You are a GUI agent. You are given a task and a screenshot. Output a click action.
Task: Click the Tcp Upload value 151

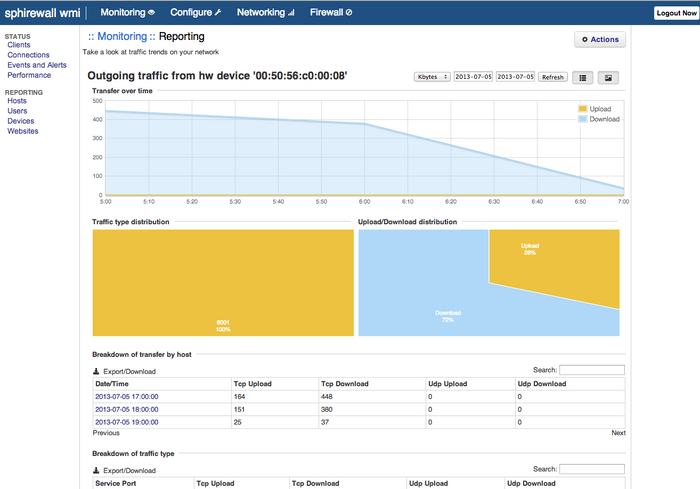(x=239, y=410)
